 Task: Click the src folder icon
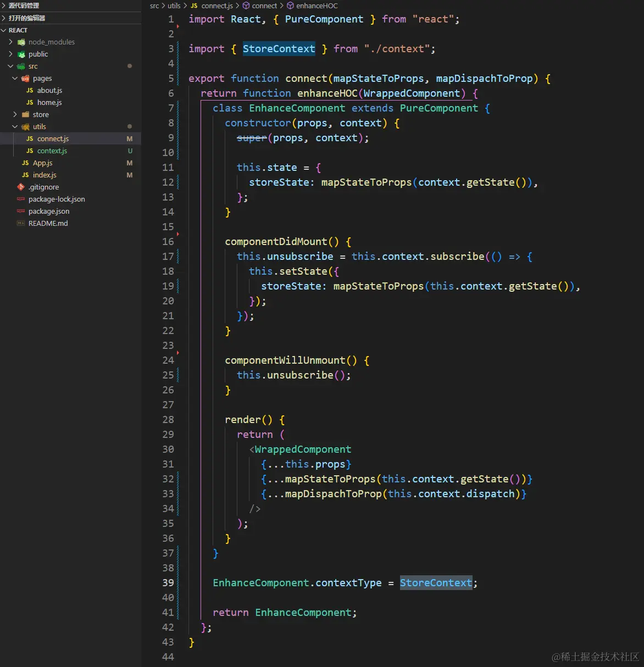click(x=21, y=66)
